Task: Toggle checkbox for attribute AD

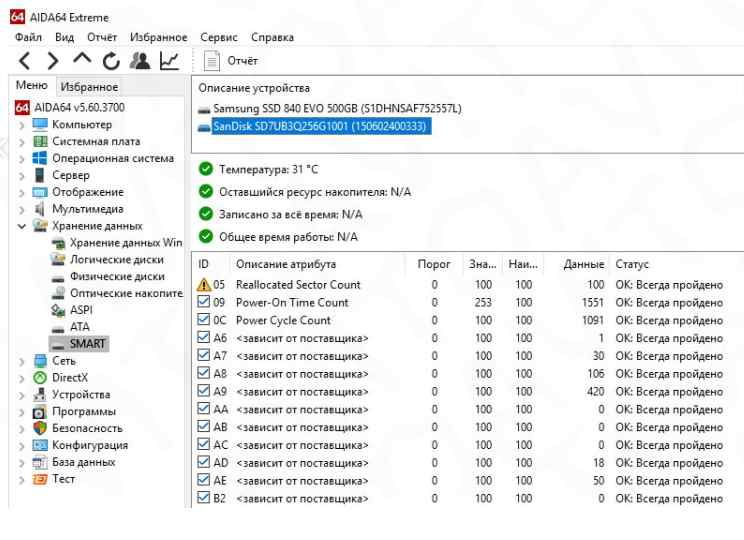Action: (204, 462)
